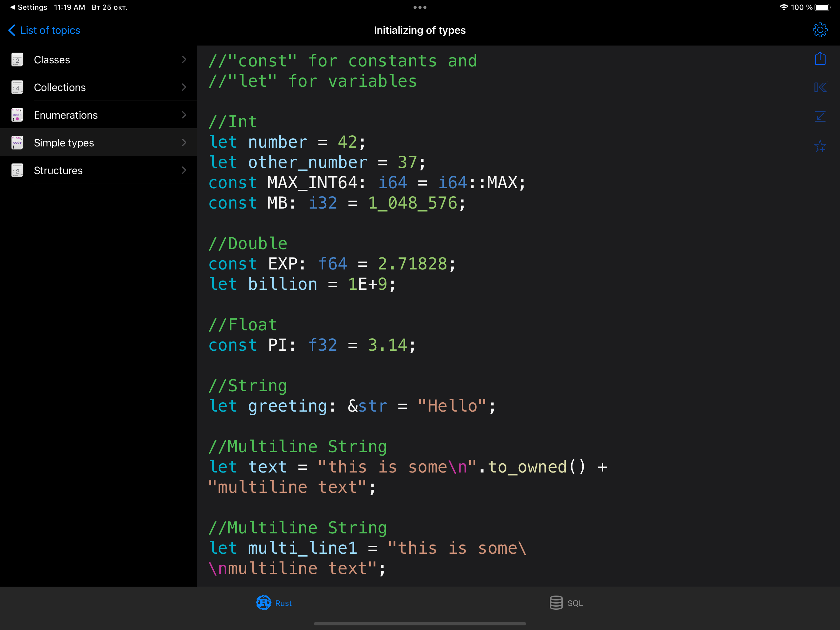Click the Enumerations row code icon

coord(17,115)
